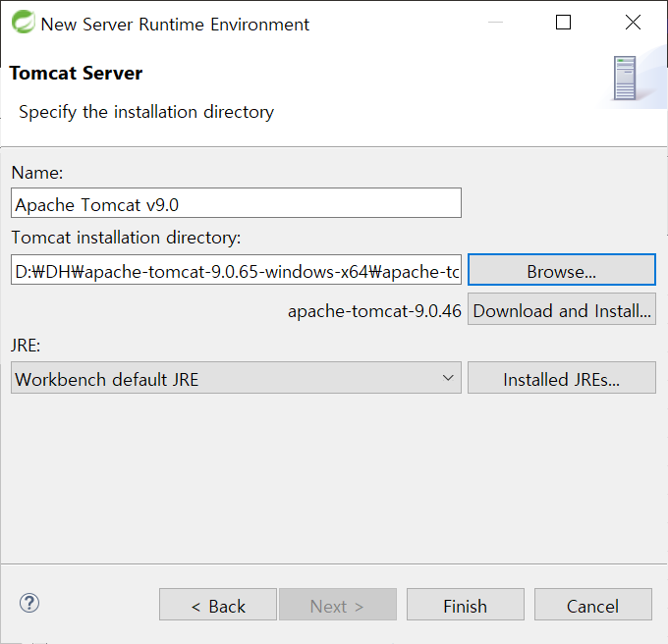Screen dimensions: 668x644
Task: Click the Name text field
Action: point(236,203)
